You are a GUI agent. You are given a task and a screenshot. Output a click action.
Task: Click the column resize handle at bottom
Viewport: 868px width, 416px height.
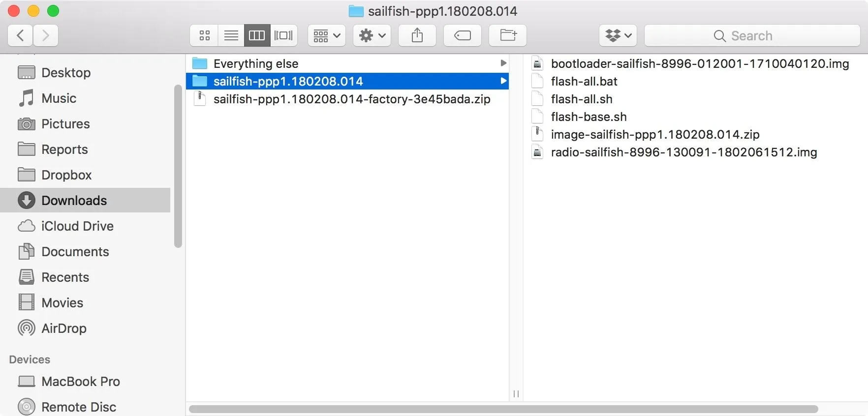[x=516, y=394]
